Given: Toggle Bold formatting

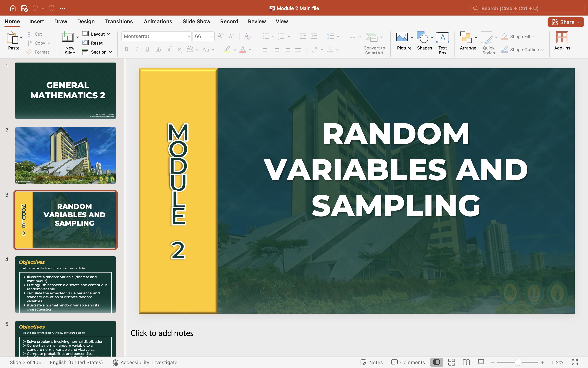Looking at the screenshot, I should pos(126,49).
